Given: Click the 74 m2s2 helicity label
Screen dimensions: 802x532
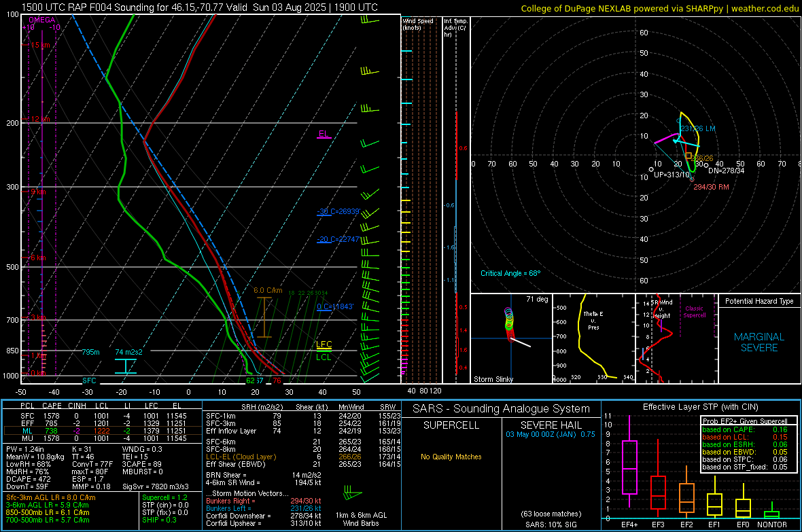Looking at the screenshot, I should point(129,352).
